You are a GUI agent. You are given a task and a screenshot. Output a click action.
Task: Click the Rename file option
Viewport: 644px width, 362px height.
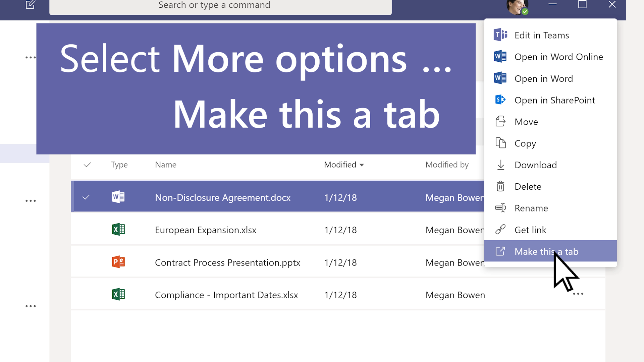pos(531,208)
